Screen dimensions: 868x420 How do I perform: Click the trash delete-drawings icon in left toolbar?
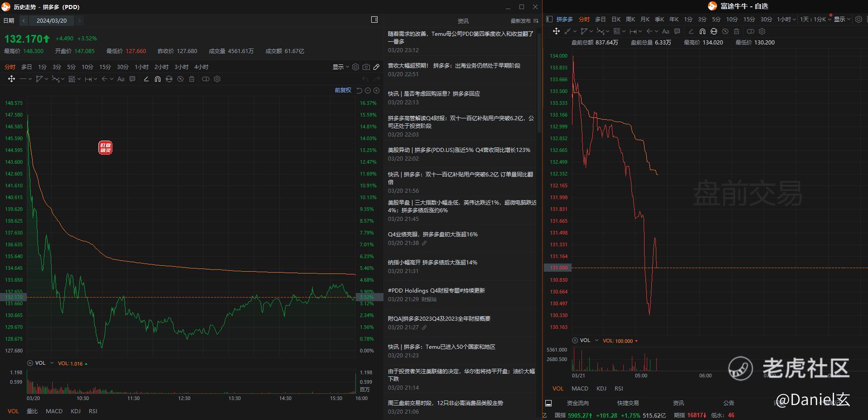tap(192, 79)
